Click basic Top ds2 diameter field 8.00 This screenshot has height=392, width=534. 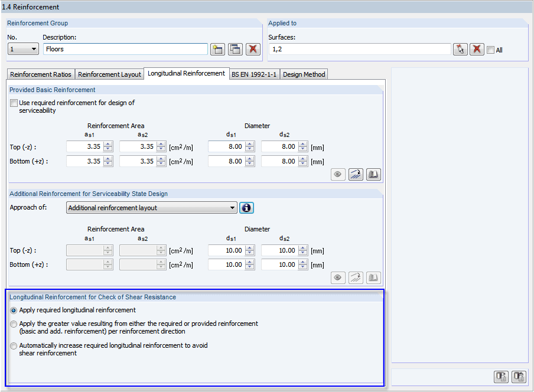click(279, 146)
